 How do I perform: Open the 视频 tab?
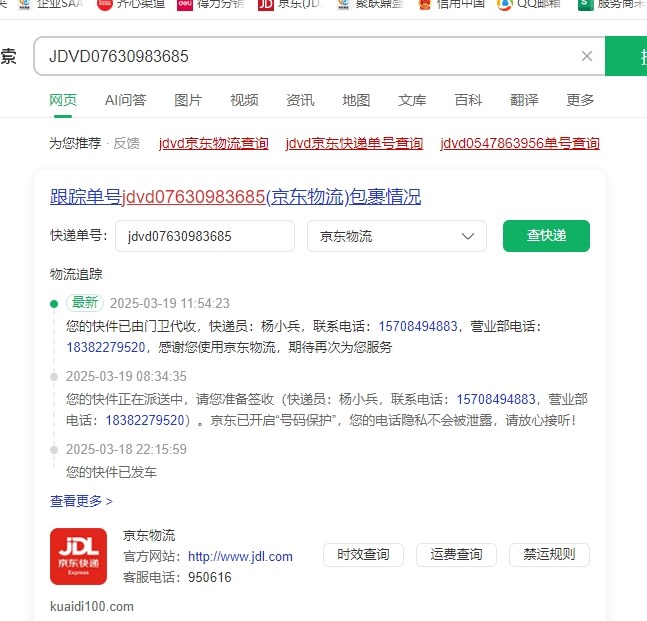click(244, 100)
